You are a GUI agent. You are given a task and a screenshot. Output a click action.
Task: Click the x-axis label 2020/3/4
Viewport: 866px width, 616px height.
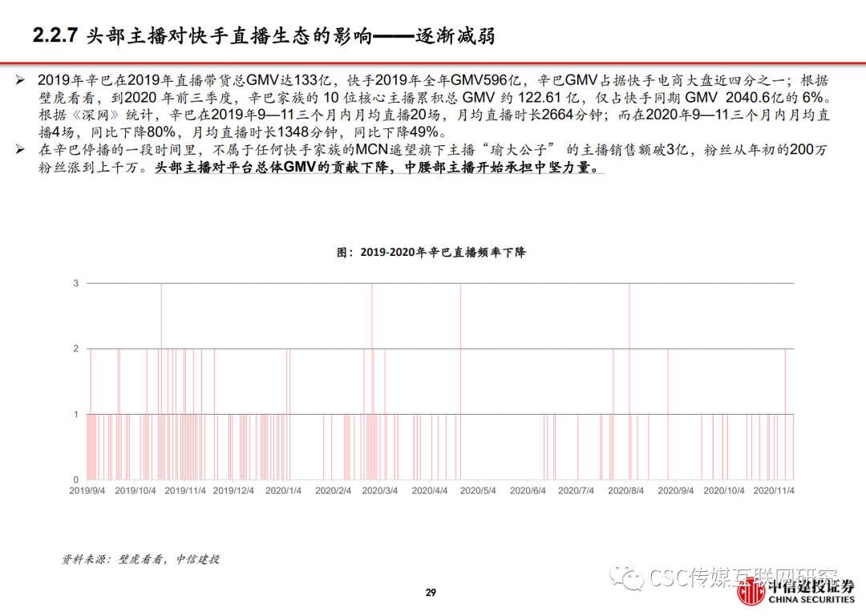click(x=380, y=491)
